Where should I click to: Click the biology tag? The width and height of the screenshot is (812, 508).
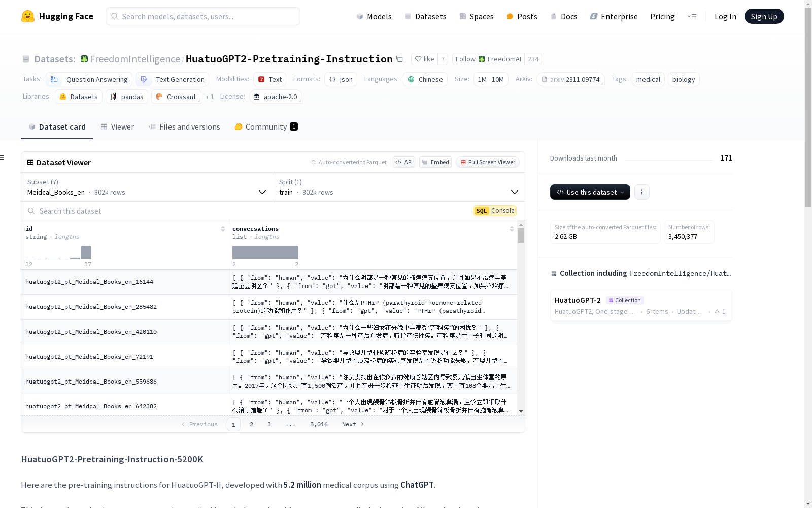point(684,79)
